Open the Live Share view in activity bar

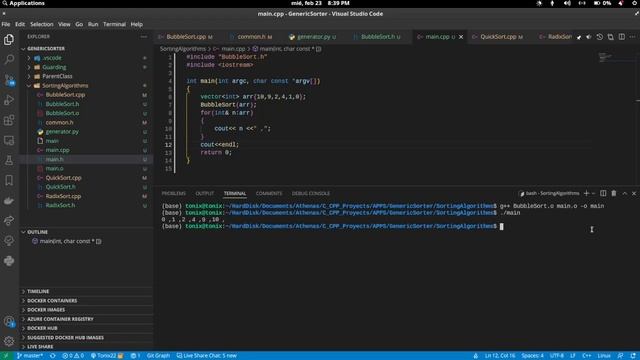coord(9,221)
